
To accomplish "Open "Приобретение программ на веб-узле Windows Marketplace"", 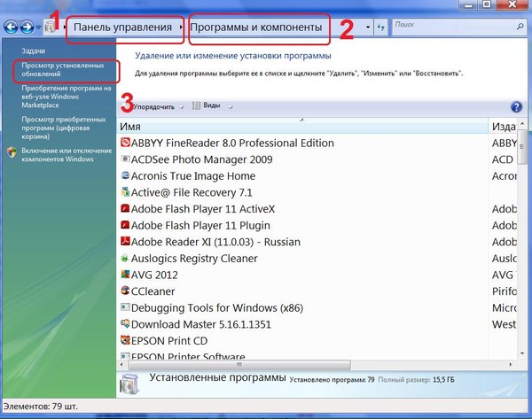I will click(66, 97).
